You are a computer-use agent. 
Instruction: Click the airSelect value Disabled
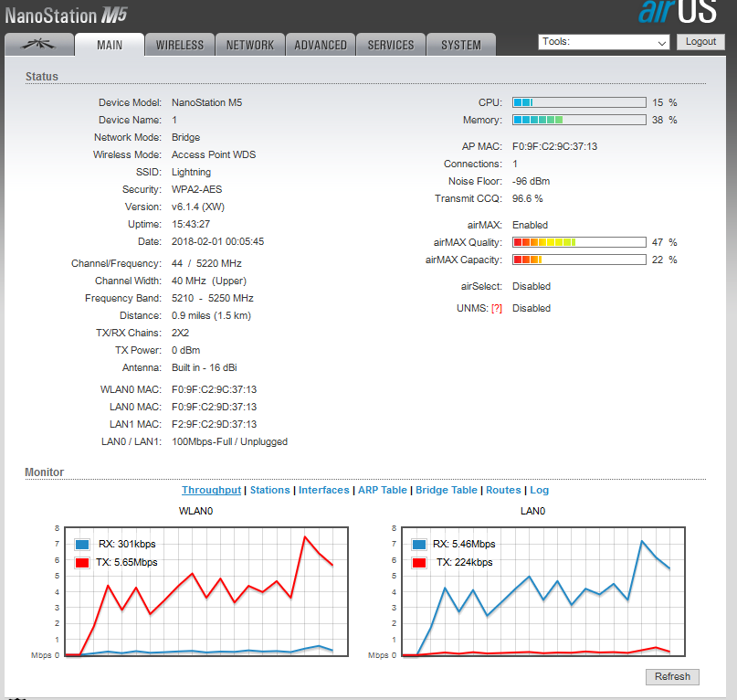pyautogui.click(x=532, y=287)
